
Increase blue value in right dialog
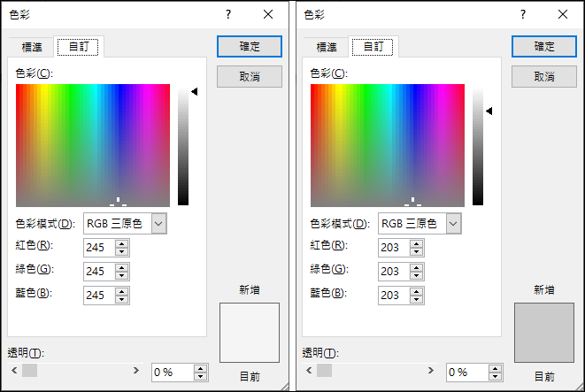(x=416, y=292)
